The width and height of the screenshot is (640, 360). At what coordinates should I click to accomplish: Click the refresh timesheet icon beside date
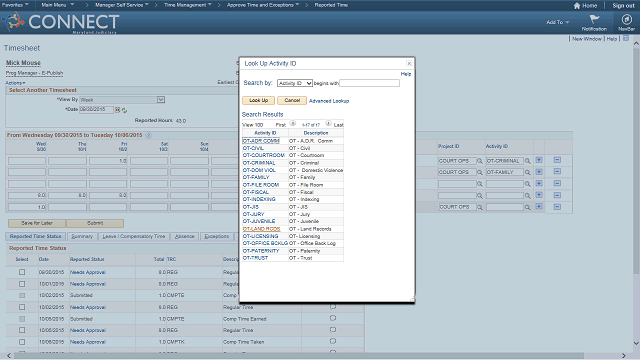click(x=124, y=110)
